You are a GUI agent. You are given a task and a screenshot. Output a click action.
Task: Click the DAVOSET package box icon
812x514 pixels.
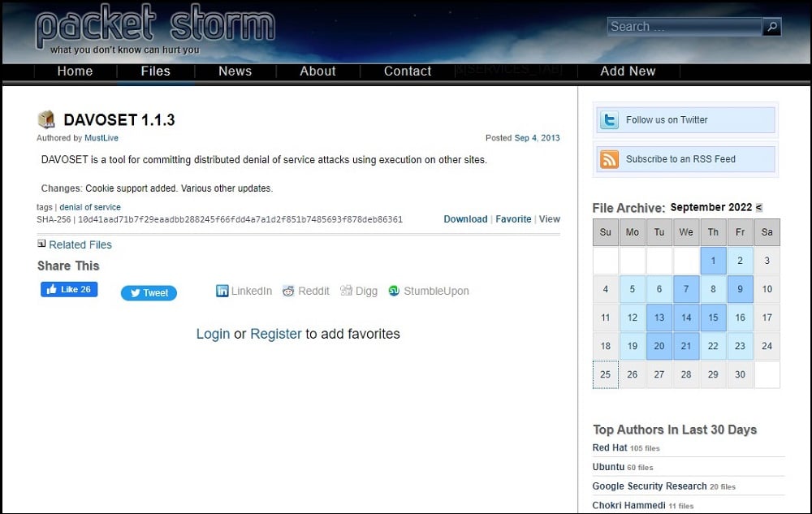click(x=46, y=120)
